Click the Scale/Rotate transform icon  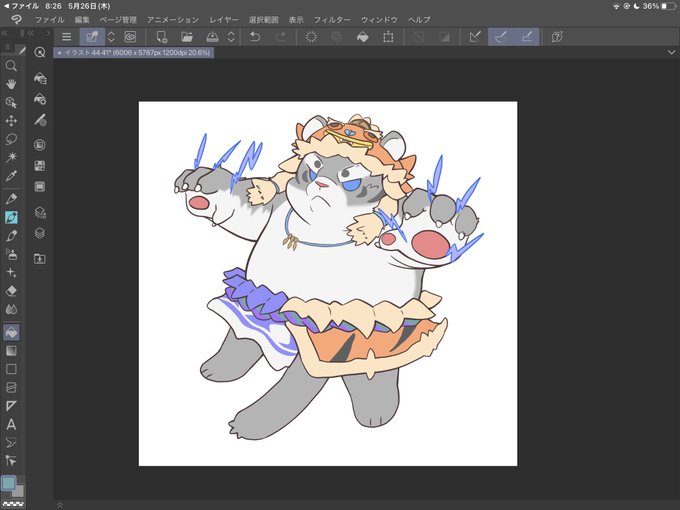point(388,37)
